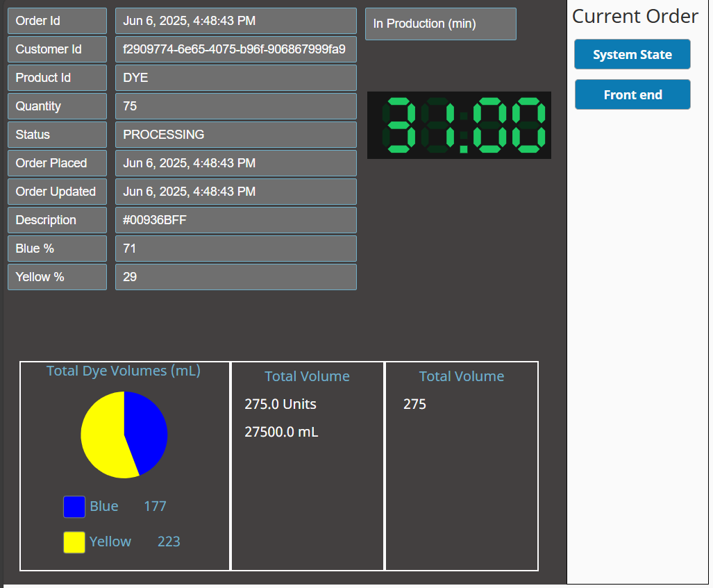Click the yellow color swatch in legend
713x588 pixels.
tap(74, 542)
